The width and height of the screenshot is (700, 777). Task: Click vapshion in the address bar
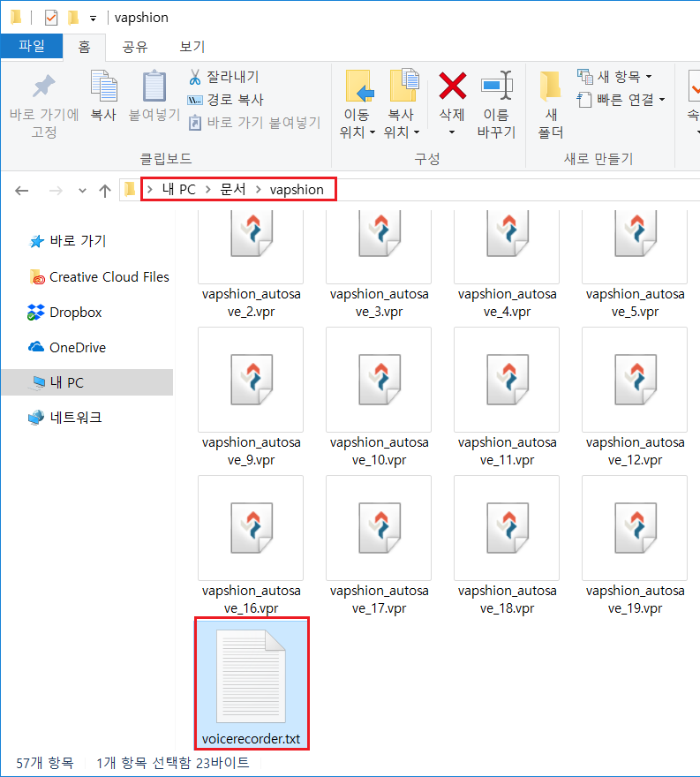pos(297,189)
